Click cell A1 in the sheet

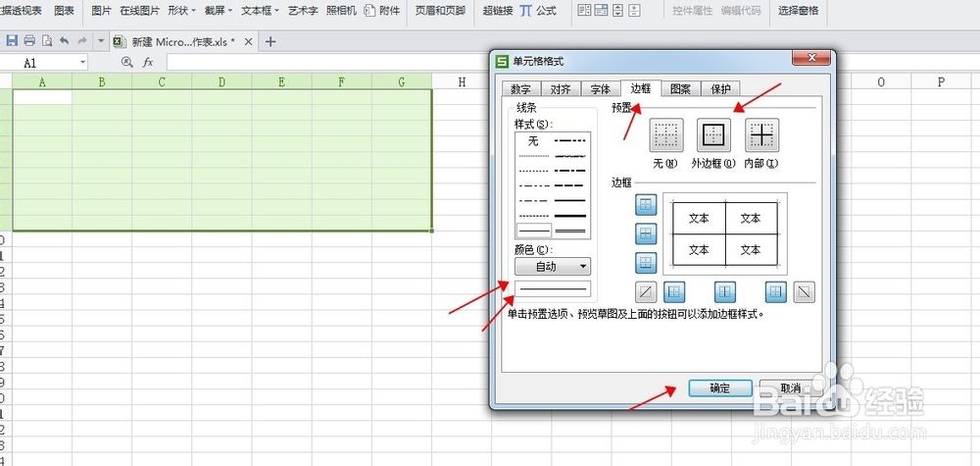(42, 97)
